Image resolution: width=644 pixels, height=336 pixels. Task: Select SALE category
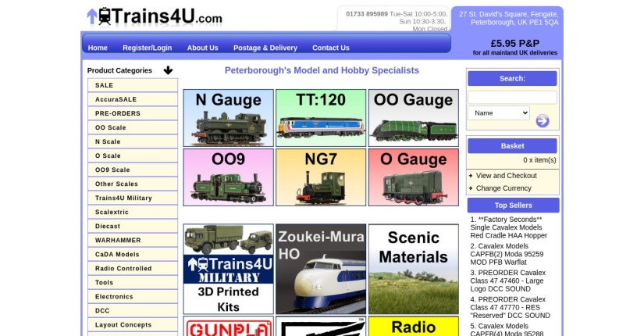click(x=133, y=85)
